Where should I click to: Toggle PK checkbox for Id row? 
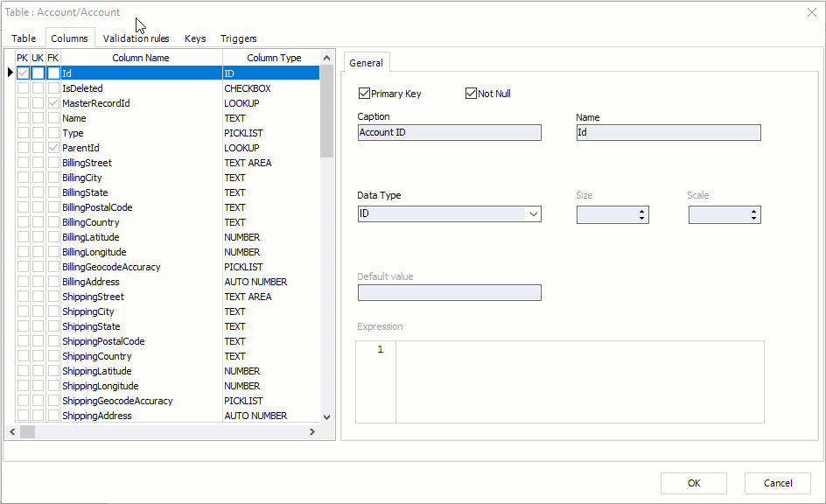(x=23, y=73)
